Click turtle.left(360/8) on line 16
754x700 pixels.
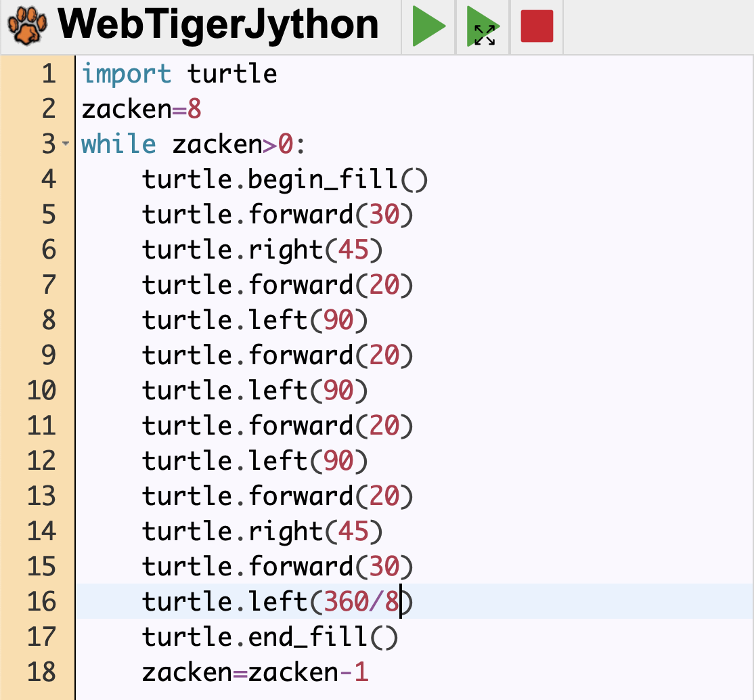(x=278, y=601)
